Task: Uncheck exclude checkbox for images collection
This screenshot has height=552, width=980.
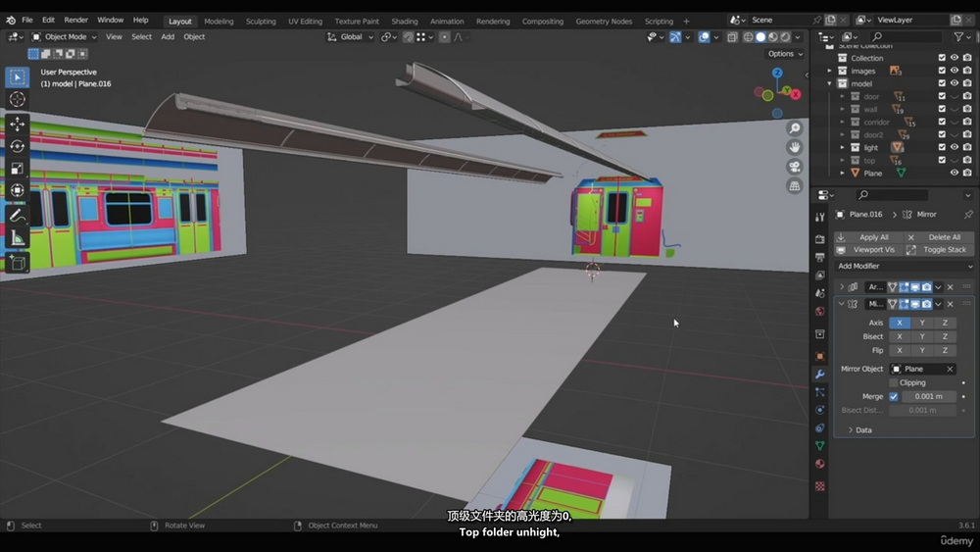Action: (942, 71)
